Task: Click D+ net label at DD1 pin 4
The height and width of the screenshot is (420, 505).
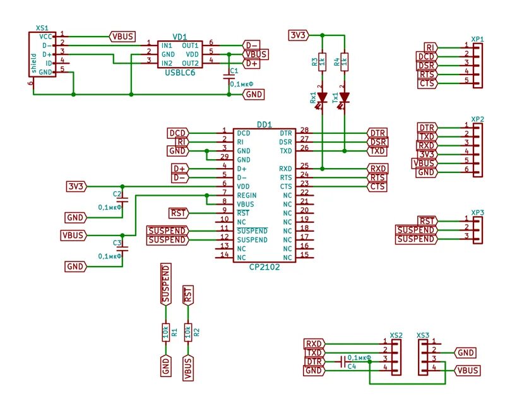Action: click(180, 169)
